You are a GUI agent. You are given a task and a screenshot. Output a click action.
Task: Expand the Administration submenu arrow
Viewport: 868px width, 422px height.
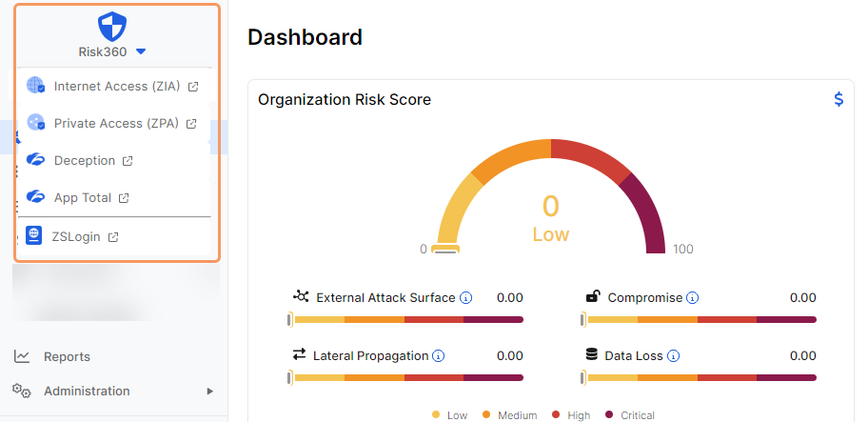click(209, 391)
